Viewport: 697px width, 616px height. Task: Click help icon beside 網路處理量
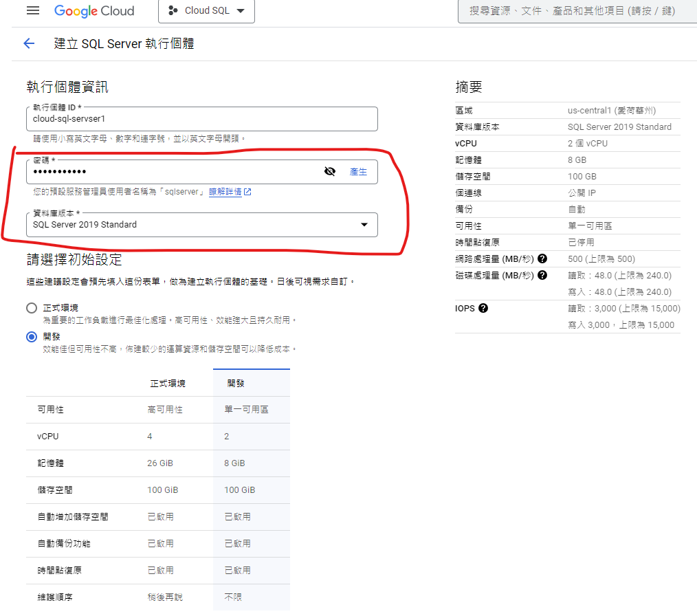click(542, 259)
